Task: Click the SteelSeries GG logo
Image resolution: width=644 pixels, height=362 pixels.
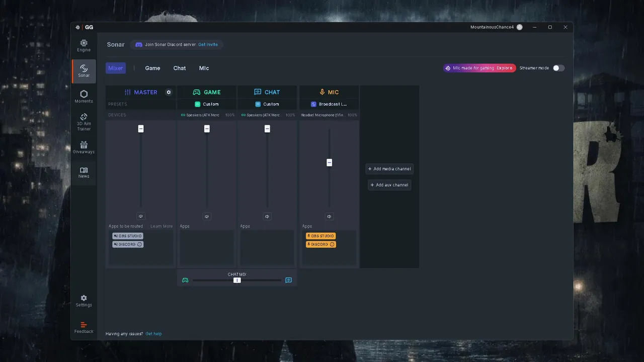Action: click(85, 27)
